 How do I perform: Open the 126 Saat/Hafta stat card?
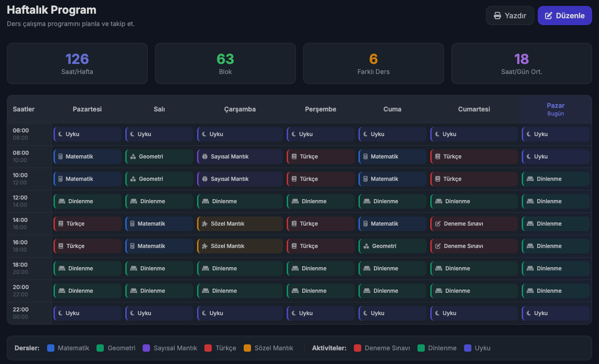[77, 63]
